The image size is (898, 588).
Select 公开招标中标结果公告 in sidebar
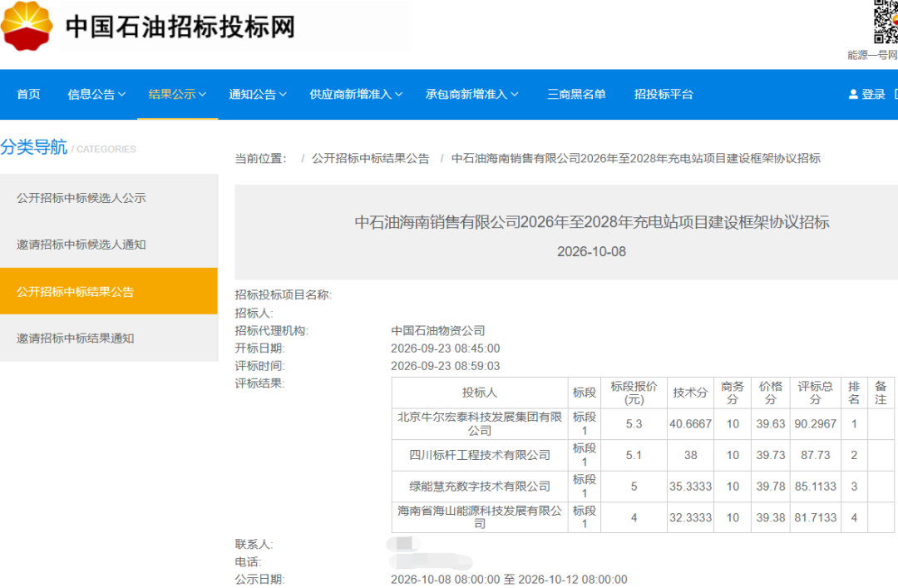(109, 292)
